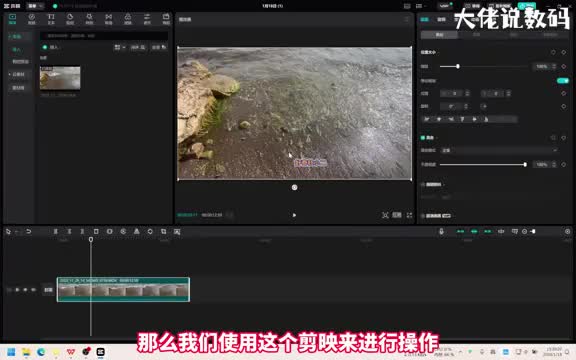576x360 pixels.
Task: Open the Filters panel icon
Action: [127, 19]
